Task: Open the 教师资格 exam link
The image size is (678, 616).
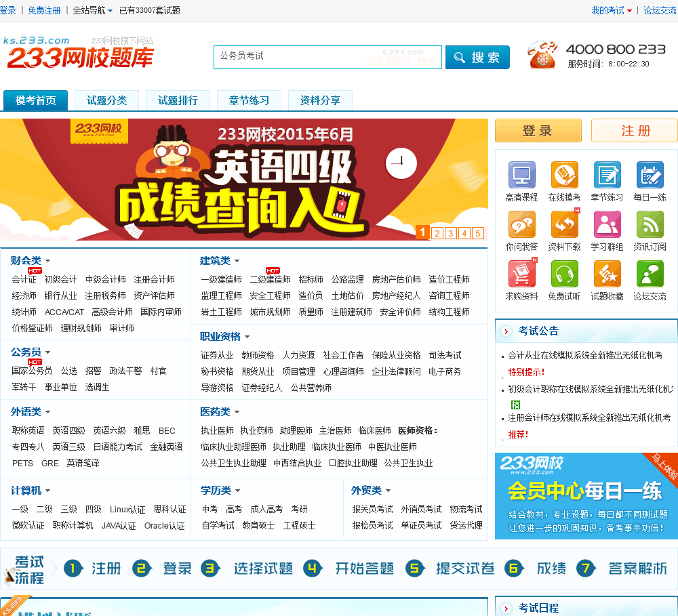Action: pyautogui.click(x=258, y=355)
